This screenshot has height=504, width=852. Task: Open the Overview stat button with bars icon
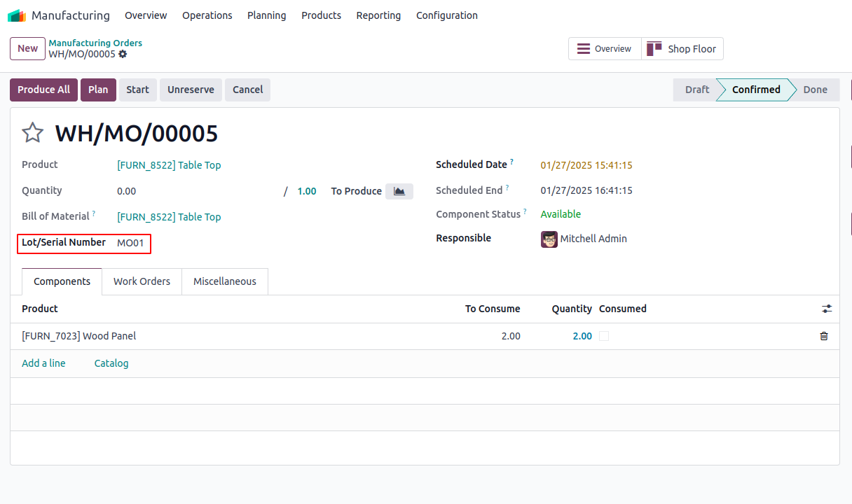tap(604, 49)
